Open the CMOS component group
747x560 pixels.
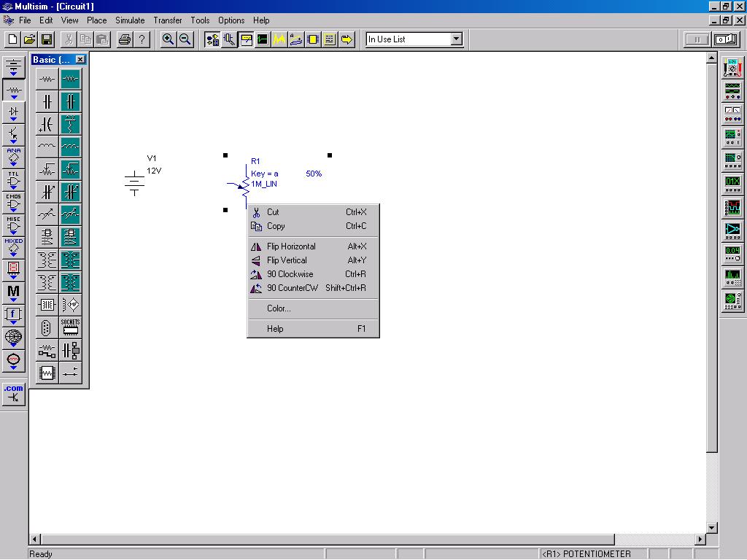[x=13, y=203]
